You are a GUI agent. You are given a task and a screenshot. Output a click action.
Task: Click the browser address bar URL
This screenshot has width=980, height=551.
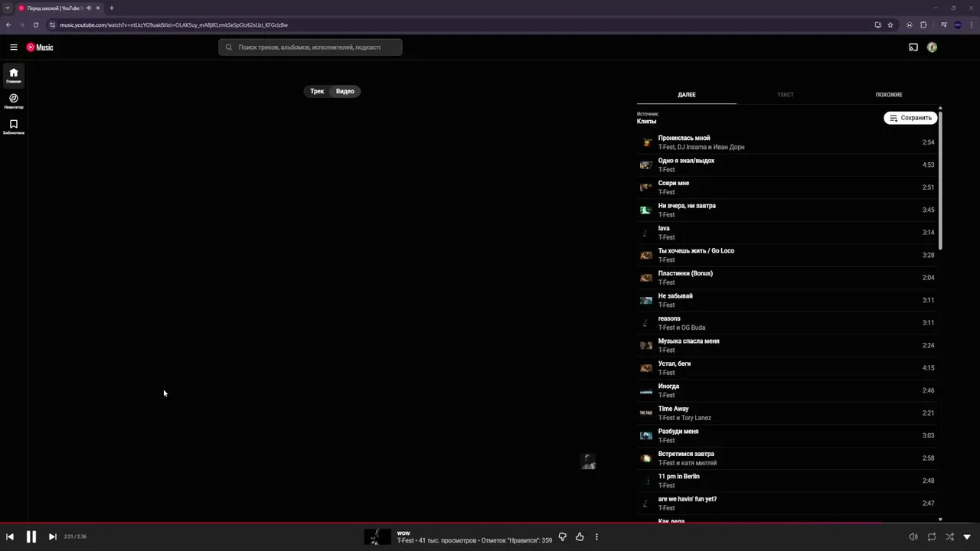tap(174, 24)
